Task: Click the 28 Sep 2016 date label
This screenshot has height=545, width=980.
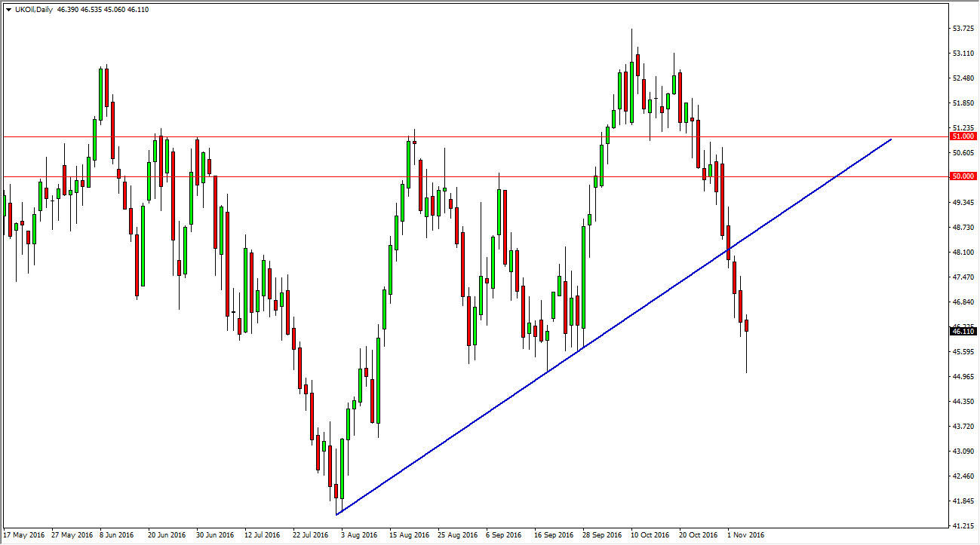Action: tap(601, 535)
